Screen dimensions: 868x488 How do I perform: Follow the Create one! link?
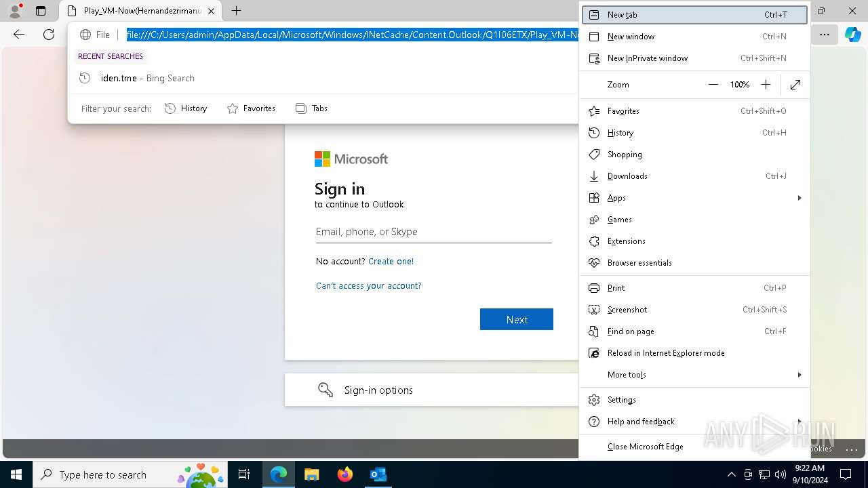391,261
